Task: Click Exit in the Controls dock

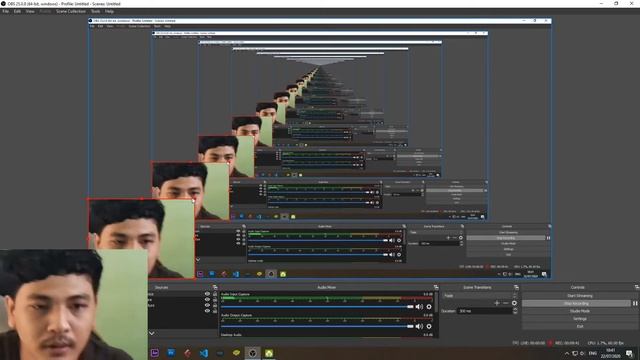Action: point(580,326)
